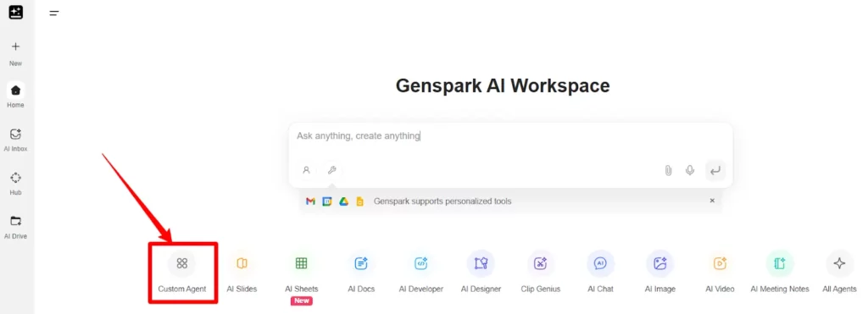Focus the 'Ask anything, create anything' field

[510, 136]
